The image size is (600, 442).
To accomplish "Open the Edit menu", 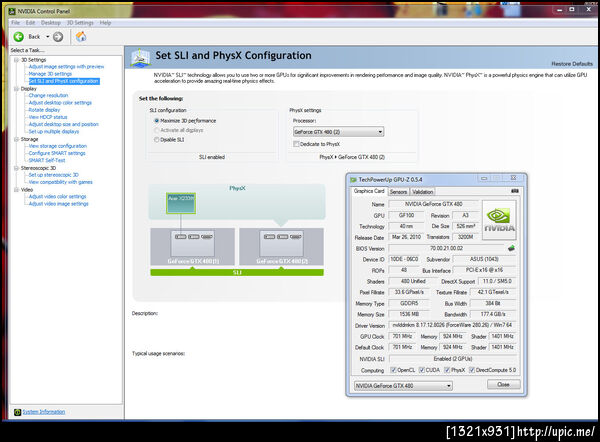I will pyautogui.click(x=30, y=23).
